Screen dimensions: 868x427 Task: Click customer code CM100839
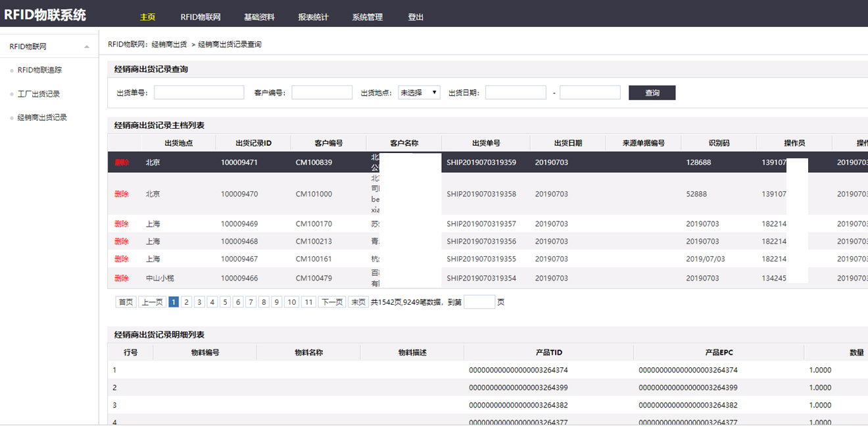314,162
